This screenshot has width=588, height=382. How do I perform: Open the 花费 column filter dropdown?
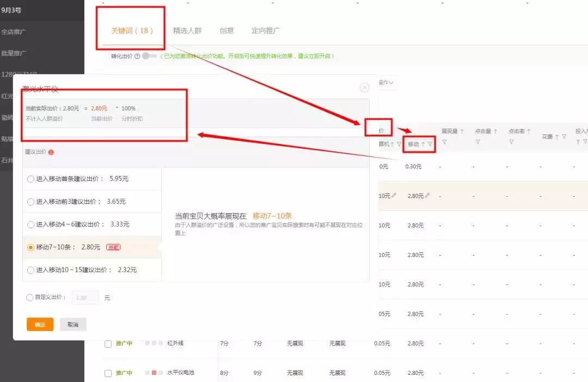(x=564, y=137)
